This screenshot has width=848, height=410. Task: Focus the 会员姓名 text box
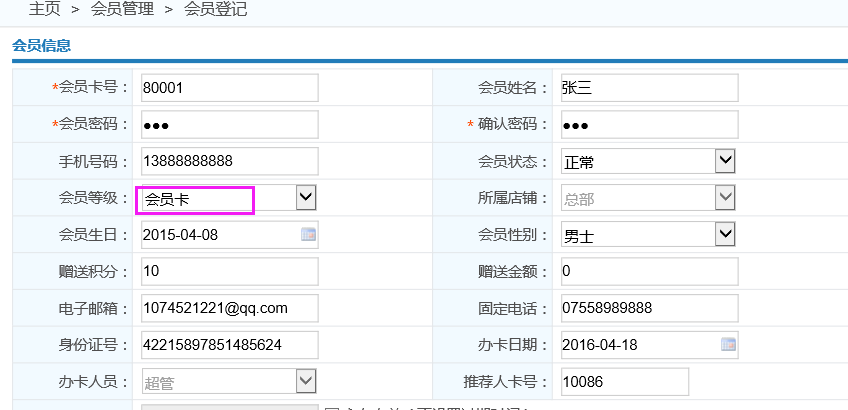pos(647,88)
